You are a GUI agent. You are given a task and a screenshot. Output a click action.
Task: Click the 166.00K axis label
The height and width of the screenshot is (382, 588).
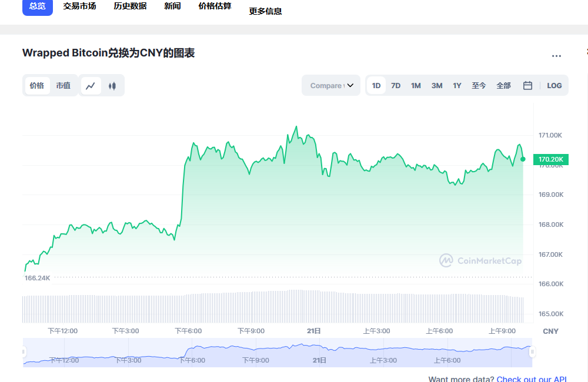click(550, 284)
